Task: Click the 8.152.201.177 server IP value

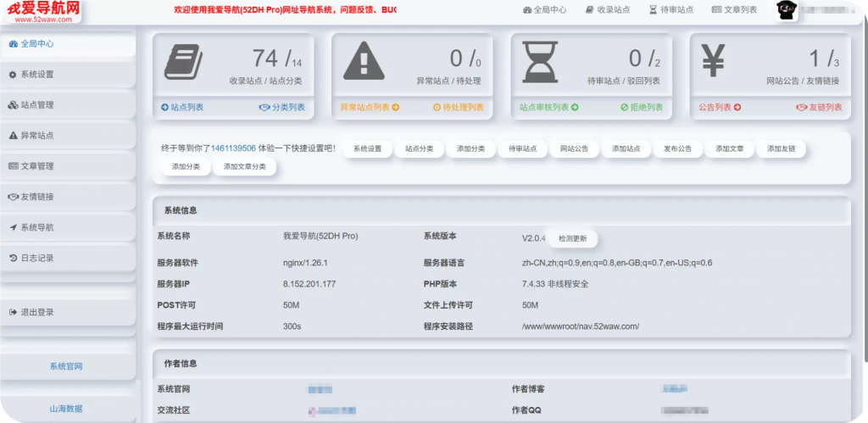Action: pos(309,284)
